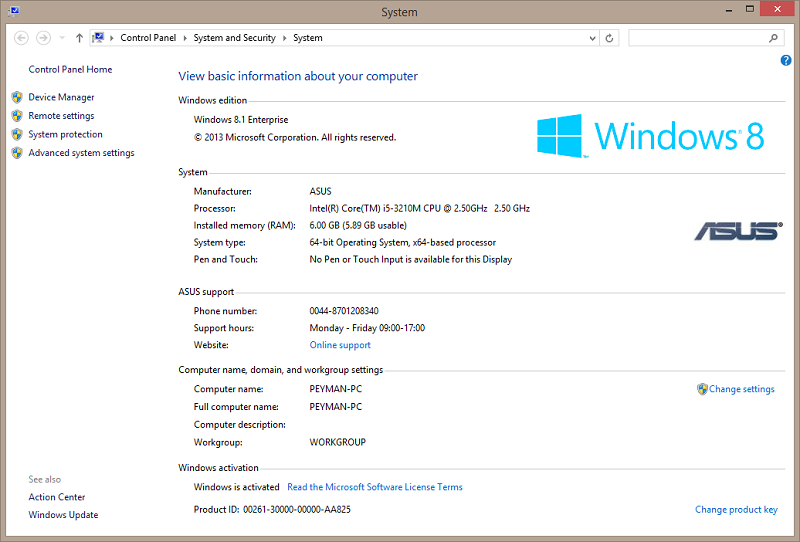Open the address bar history dropdown
800x542 pixels.
592,38
